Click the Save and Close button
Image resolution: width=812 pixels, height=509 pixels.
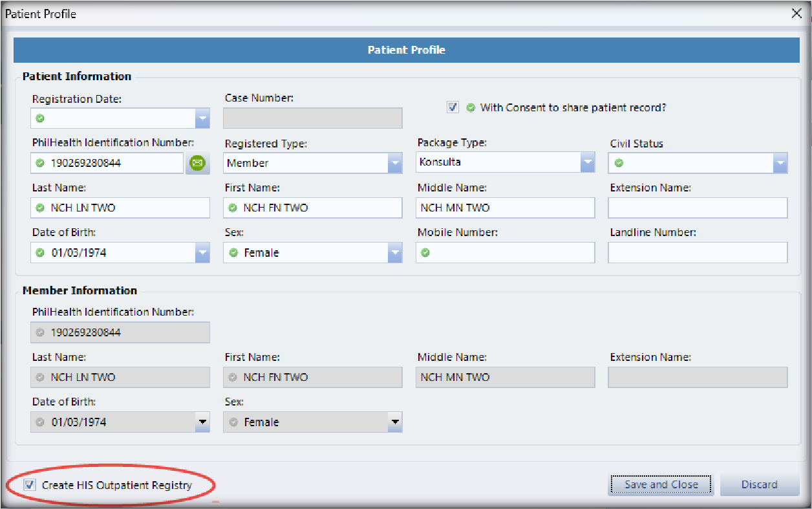660,484
